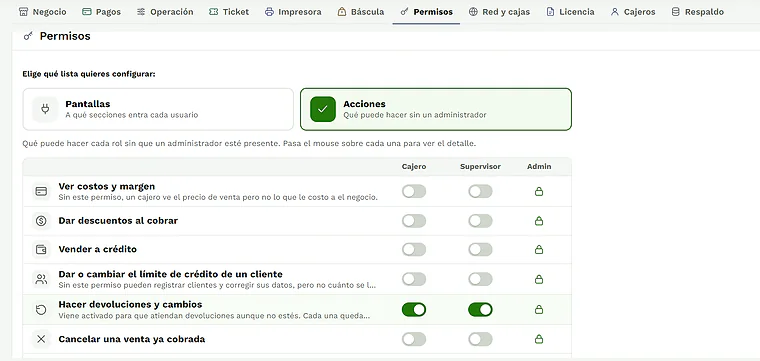Toggle Supervisor switch for límite de crédito
Screen dimensions: 760x361
click(480, 279)
